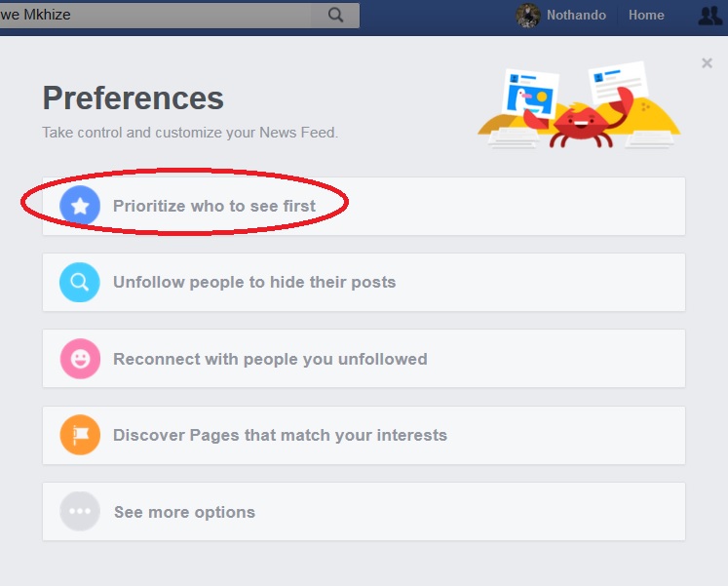
Task: Click the search field containing "we Mkhize"
Action: (x=156, y=16)
